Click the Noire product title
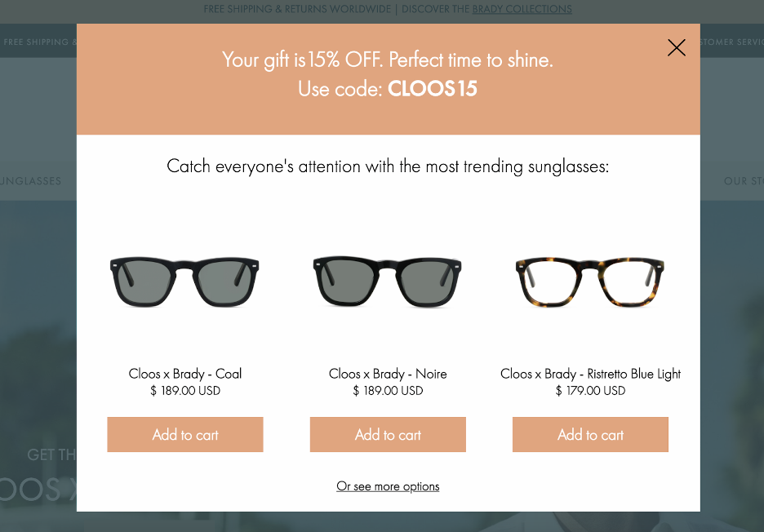The height and width of the screenshot is (532, 764). coord(387,374)
